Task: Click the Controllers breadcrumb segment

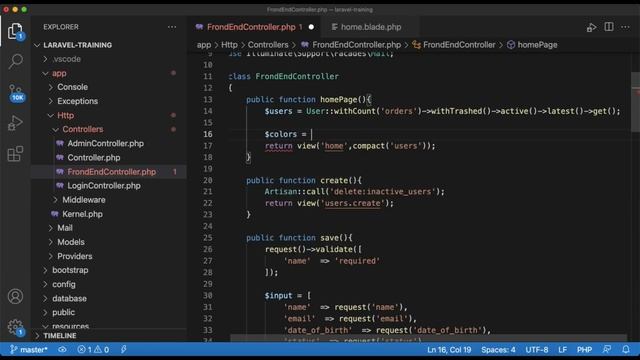Action: pyautogui.click(x=268, y=45)
